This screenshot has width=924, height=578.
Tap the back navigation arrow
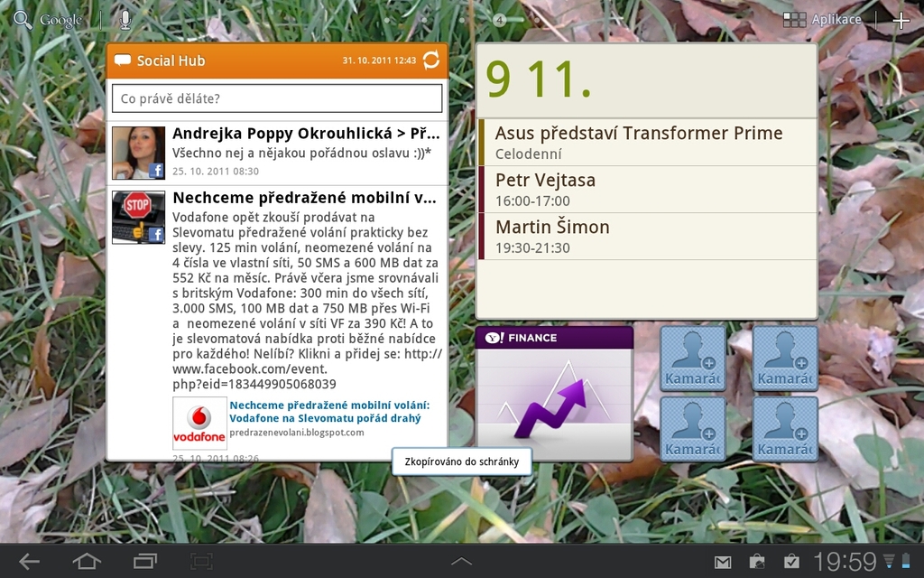click(x=28, y=560)
